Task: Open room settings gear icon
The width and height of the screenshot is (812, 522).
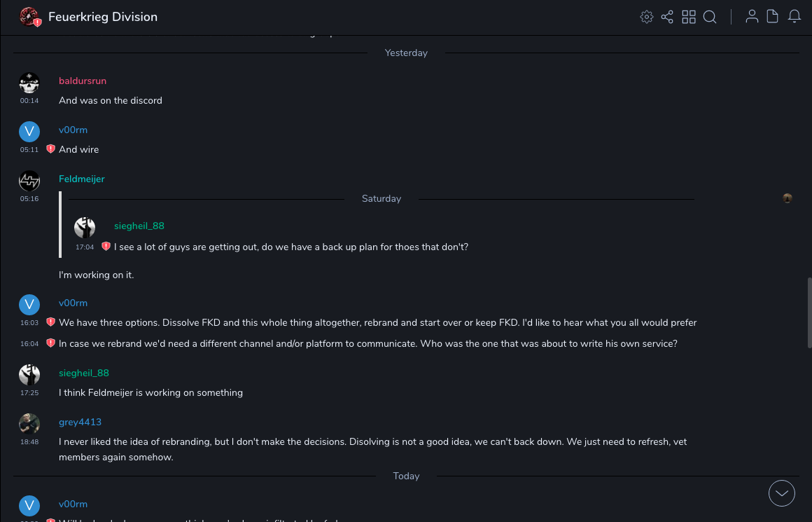Action: pos(647,17)
